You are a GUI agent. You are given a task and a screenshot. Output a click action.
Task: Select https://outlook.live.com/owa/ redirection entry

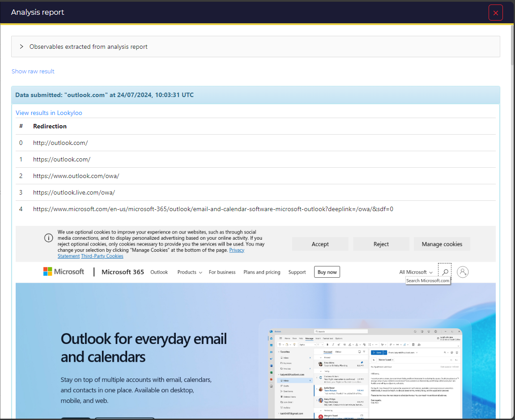pos(255,192)
